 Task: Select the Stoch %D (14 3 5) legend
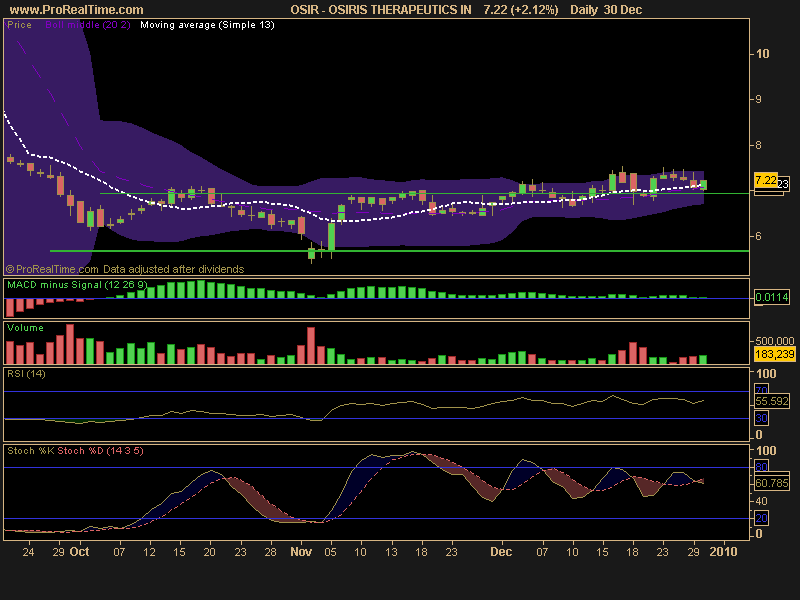click(x=101, y=451)
